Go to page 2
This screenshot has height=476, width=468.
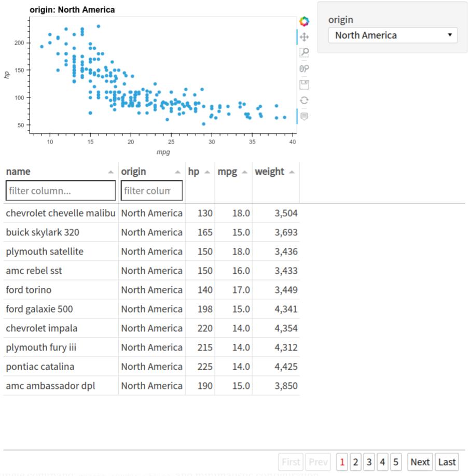point(355,461)
